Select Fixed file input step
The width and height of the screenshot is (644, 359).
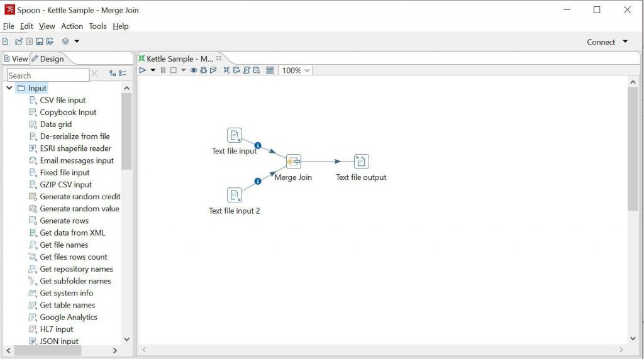[65, 172]
